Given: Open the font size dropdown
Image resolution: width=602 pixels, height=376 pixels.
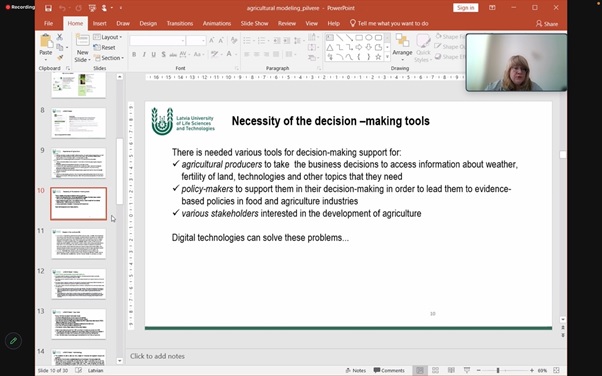Looking at the screenshot, I should point(203,40).
